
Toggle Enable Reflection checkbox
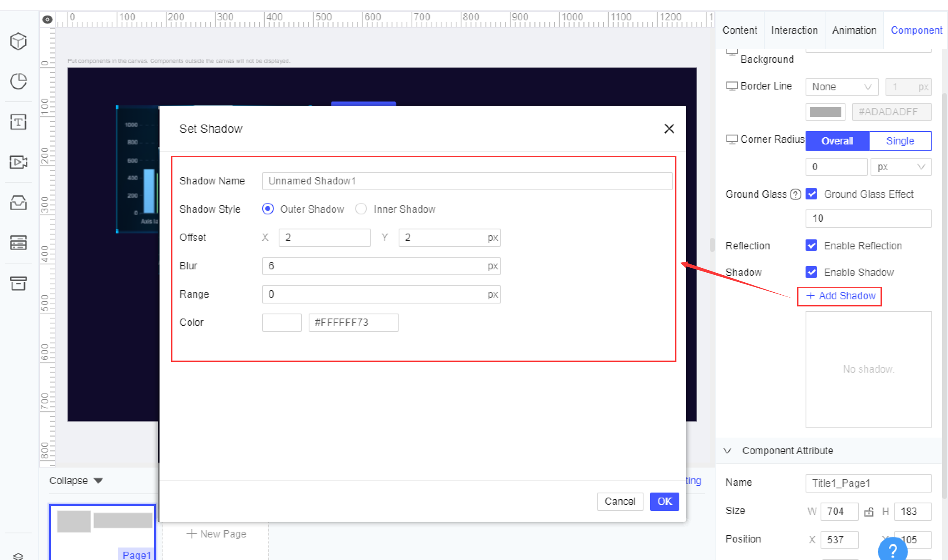tap(811, 246)
